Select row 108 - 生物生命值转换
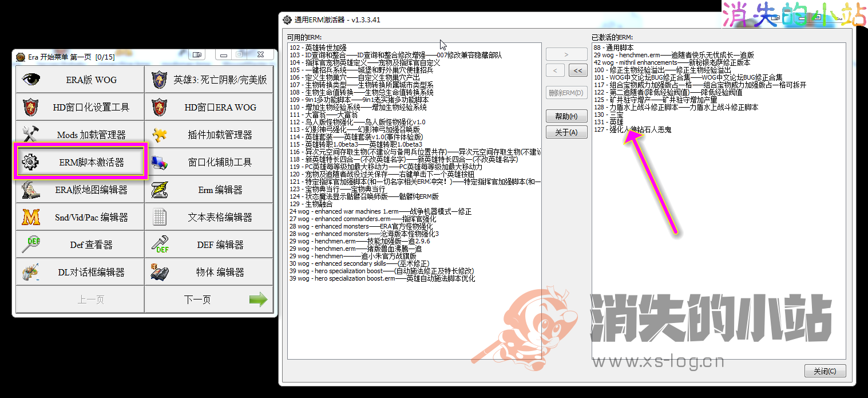This screenshot has width=868, height=398. point(415,92)
